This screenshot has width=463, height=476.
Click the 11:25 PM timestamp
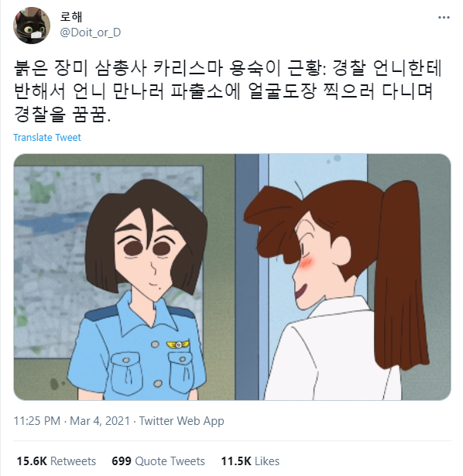point(37,421)
